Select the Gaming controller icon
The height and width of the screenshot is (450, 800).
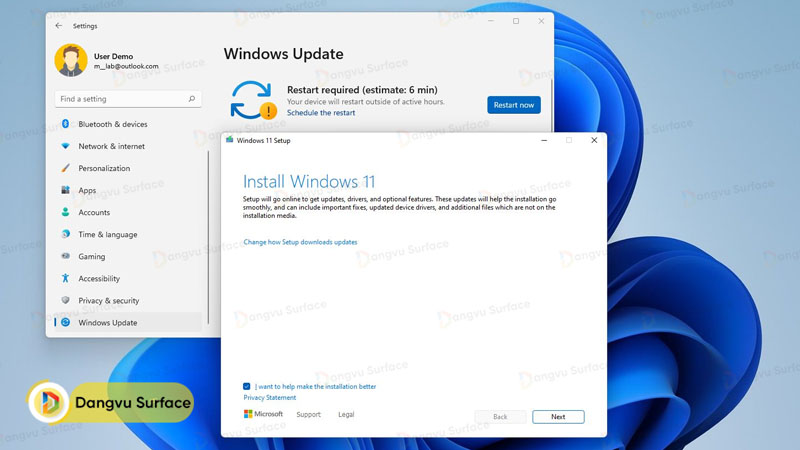pyautogui.click(x=66, y=256)
